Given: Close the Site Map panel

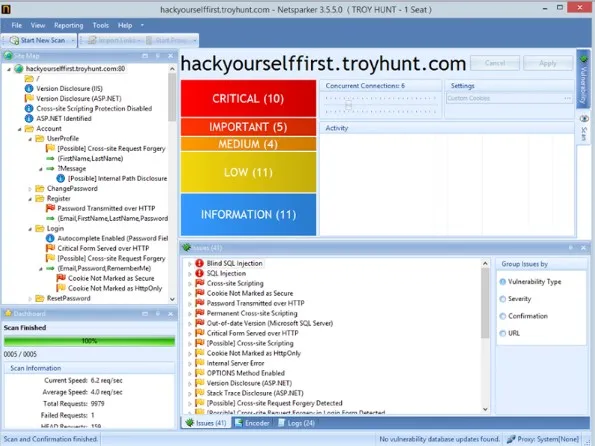Looking at the screenshot, I should [170, 56].
